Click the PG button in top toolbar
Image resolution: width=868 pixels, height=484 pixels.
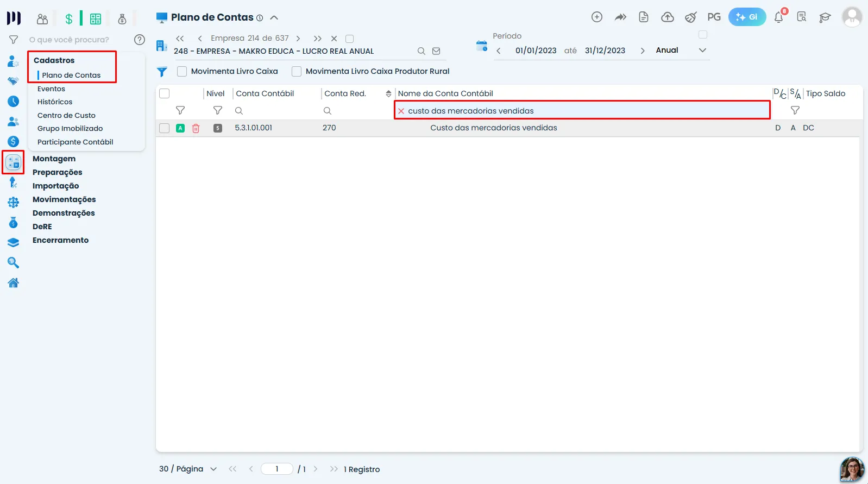click(x=714, y=17)
